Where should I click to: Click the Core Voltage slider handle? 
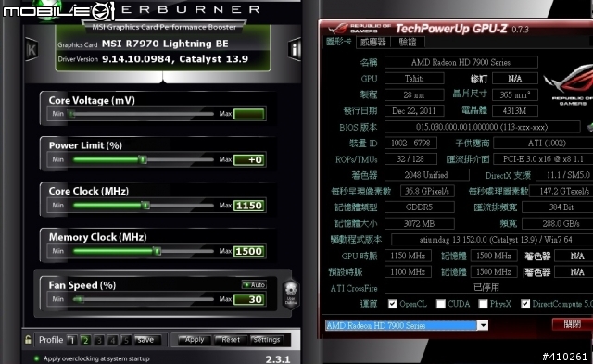[x=70, y=113]
